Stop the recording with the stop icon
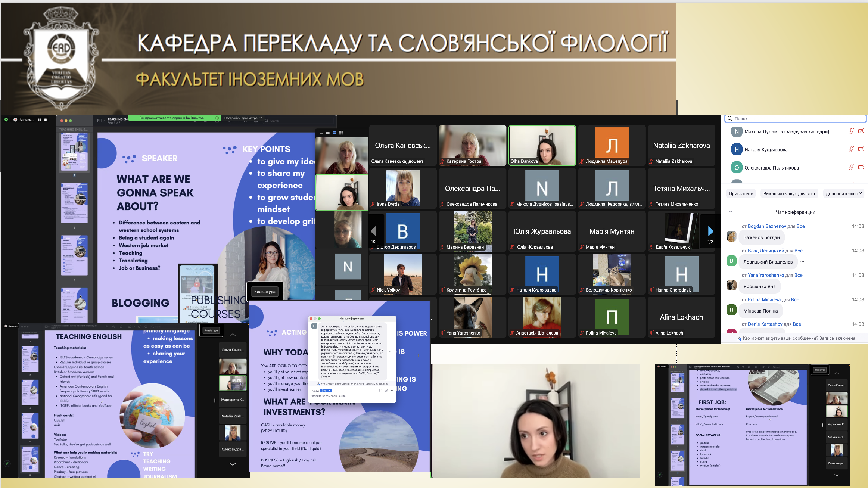 pos(46,119)
